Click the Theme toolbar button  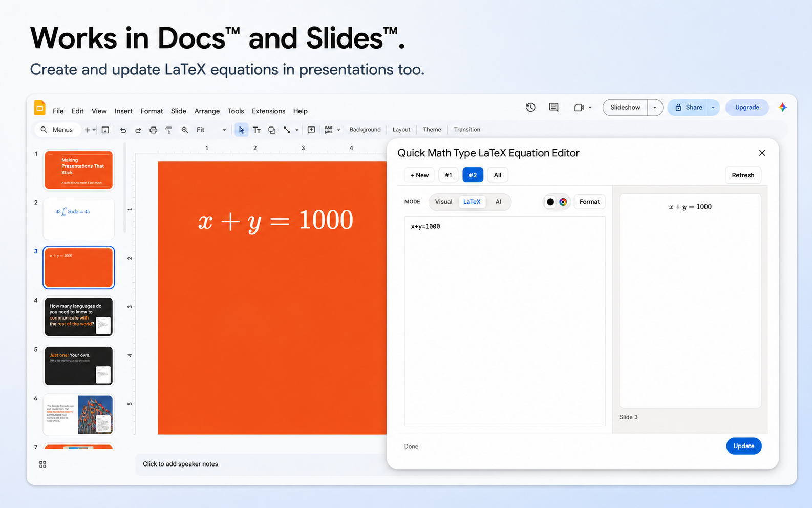[432, 130]
